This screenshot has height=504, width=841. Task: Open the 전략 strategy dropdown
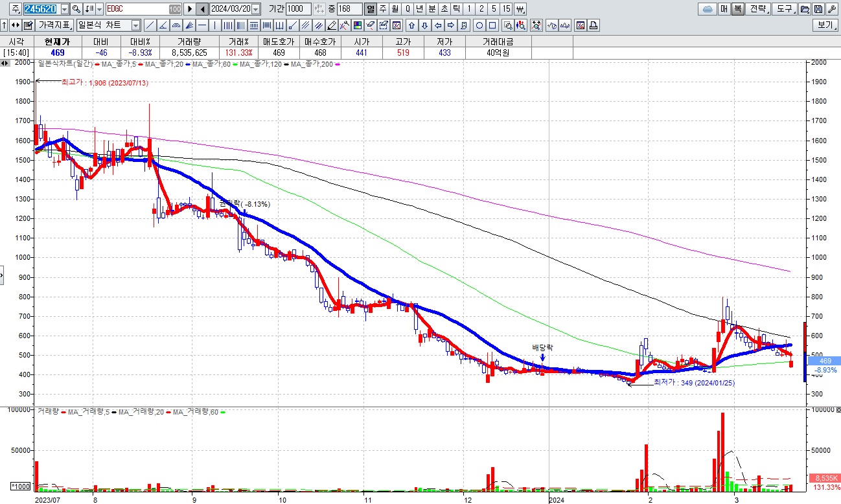(758, 9)
